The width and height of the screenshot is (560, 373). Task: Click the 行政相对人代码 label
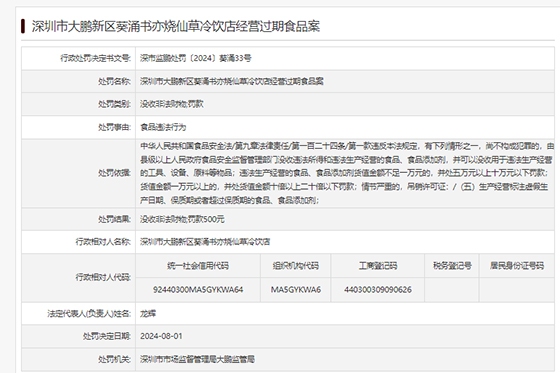(103, 277)
